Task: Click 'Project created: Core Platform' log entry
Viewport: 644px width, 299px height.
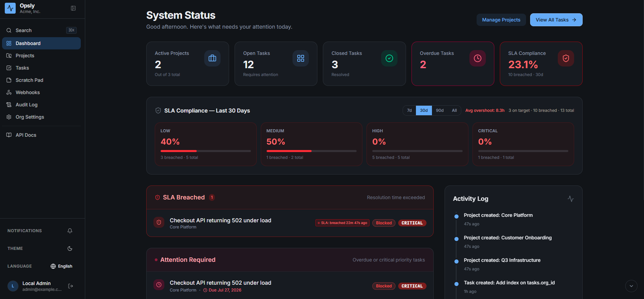Action: (x=498, y=215)
